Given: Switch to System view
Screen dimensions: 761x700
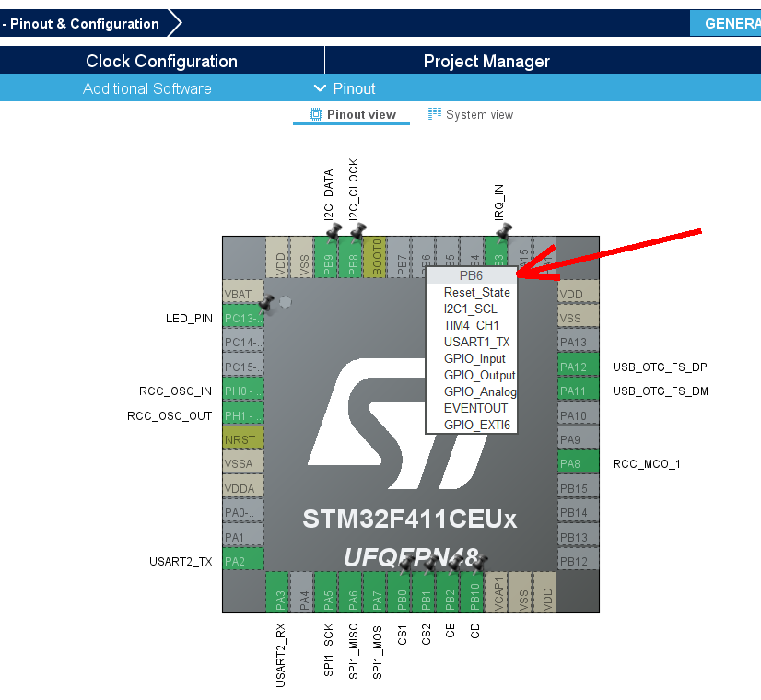Looking at the screenshot, I should tap(470, 114).
